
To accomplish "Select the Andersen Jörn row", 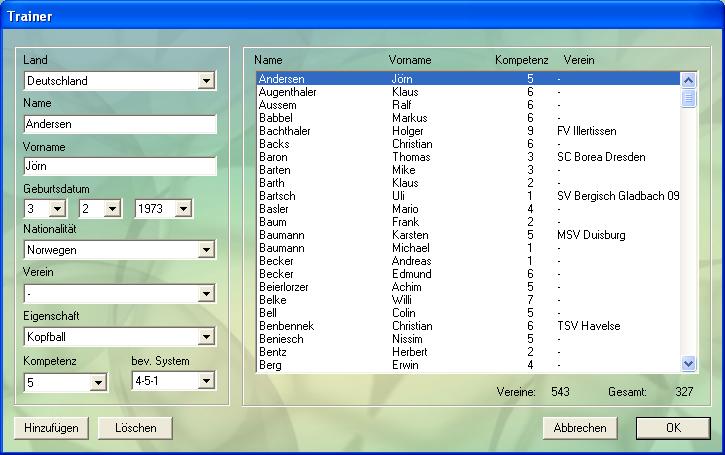I will (468, 79).
